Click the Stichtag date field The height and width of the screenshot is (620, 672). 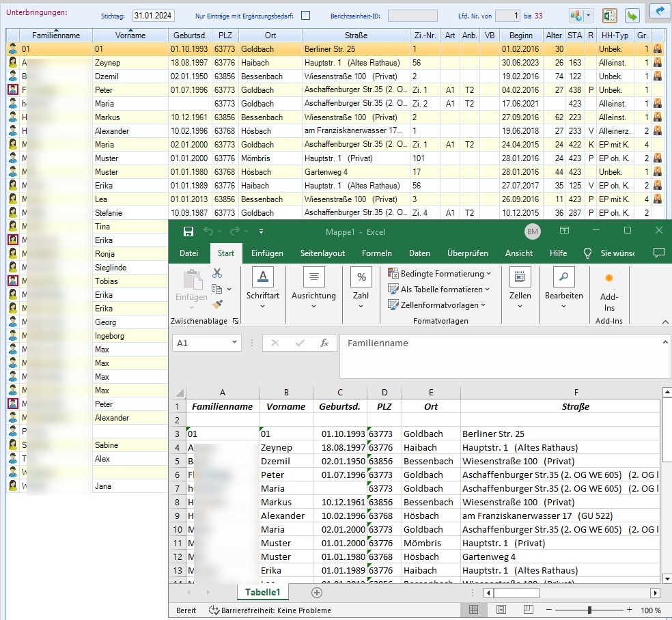click(153, 16)
